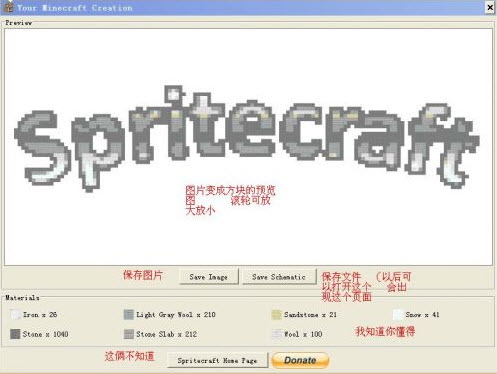The image size is (497, 374).
Task: Click the Iron material block icon
Action: (15, 314)
